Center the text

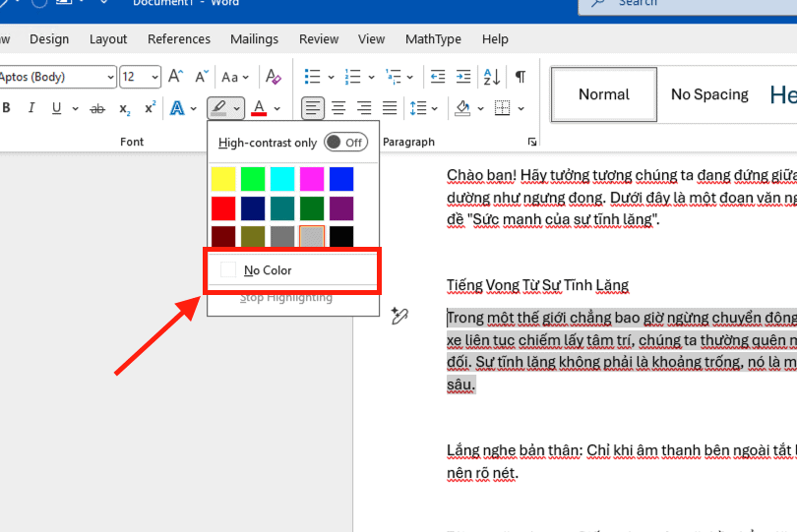[x=338, y=108]
